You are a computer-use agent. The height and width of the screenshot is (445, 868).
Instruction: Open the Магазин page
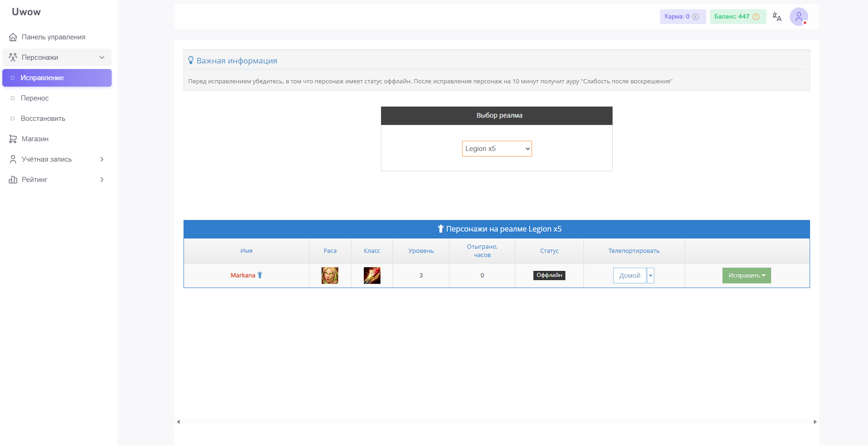(35, 139)
